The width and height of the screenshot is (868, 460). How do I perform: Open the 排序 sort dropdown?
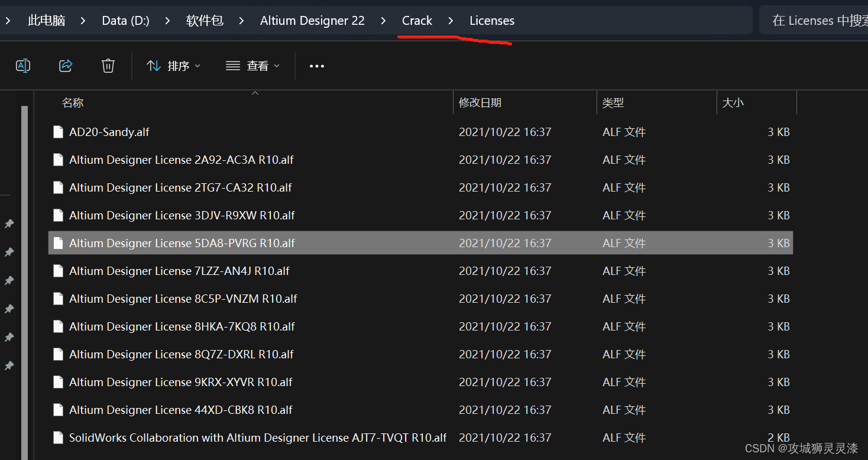point(173,66)
